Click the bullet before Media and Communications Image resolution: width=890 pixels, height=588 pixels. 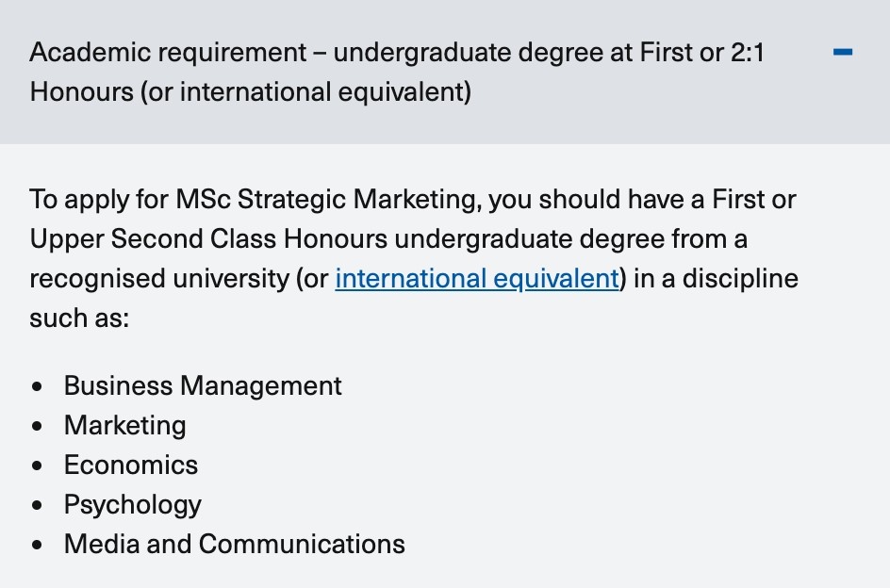38,545
